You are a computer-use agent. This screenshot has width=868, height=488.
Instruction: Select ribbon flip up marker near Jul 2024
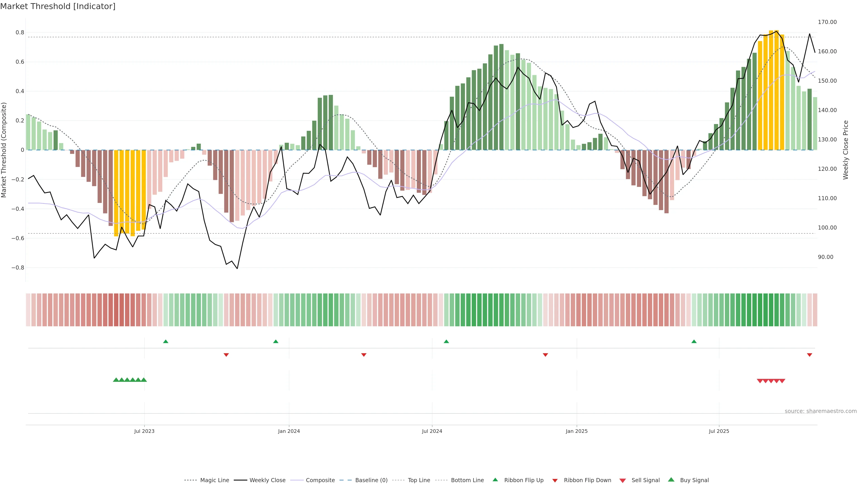pyautogui.click(x=446, y=342)
